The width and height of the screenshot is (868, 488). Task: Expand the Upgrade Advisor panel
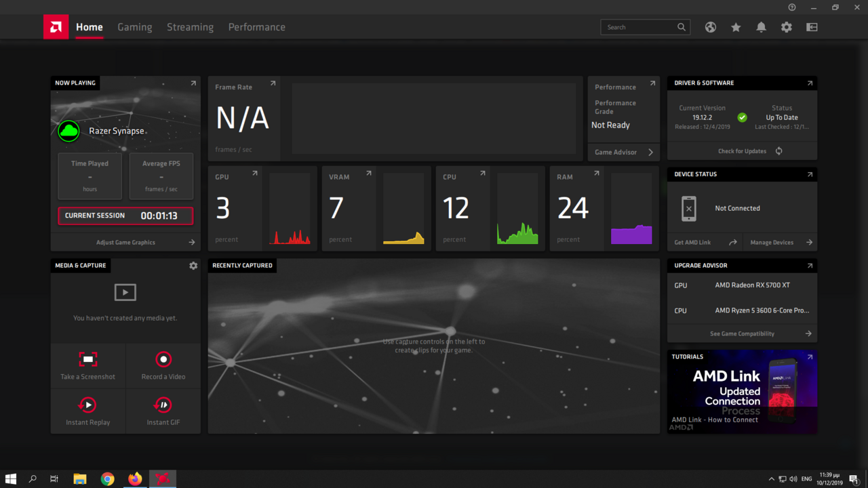click(810, 266)
